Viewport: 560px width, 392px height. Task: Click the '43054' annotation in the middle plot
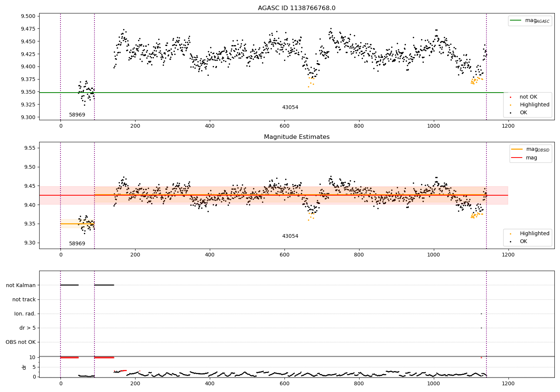[290, 236]
